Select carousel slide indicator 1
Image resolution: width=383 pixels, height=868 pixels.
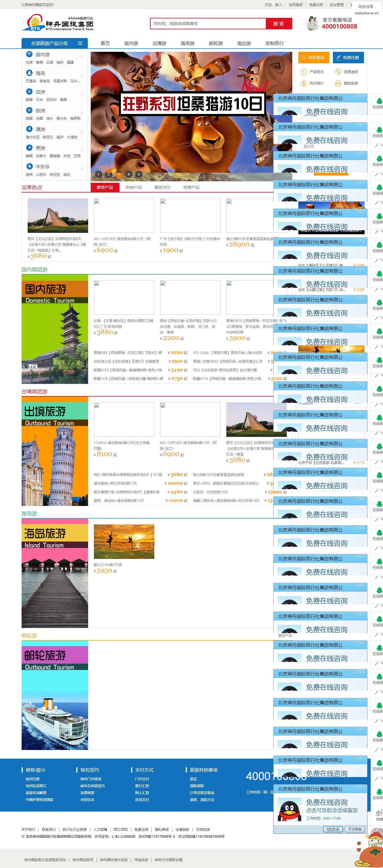tap(98, 174)
